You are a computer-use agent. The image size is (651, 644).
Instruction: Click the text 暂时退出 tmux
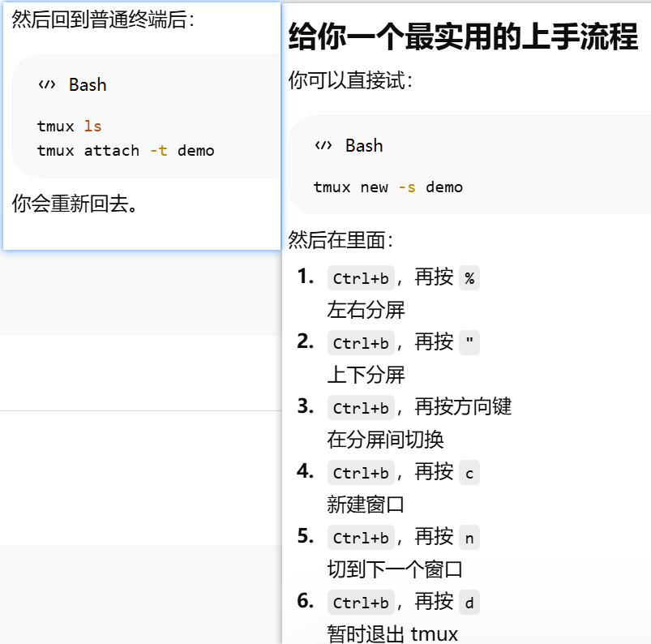[x=392, y=633]
